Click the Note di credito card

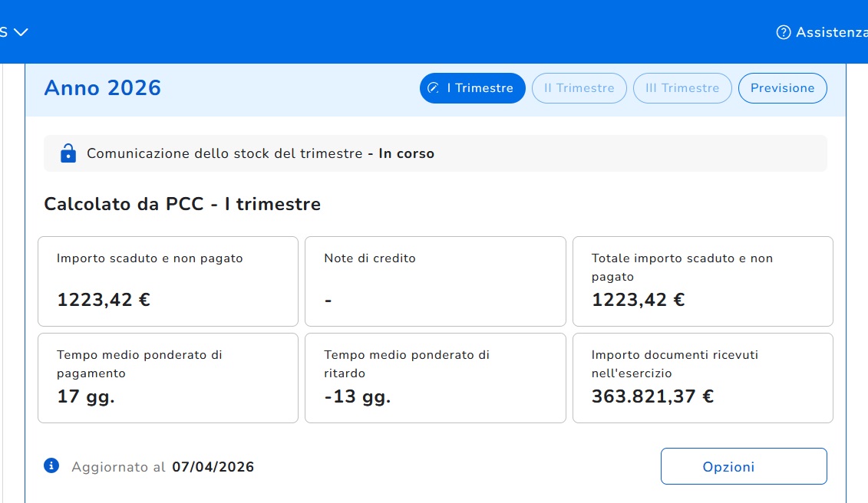pos(435,281)
